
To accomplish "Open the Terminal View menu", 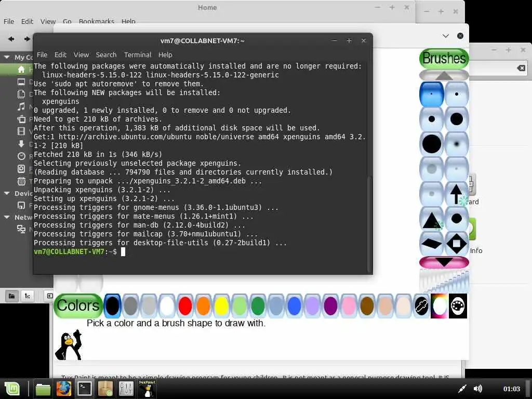I will pyautogui.click(x=82, y=55).
